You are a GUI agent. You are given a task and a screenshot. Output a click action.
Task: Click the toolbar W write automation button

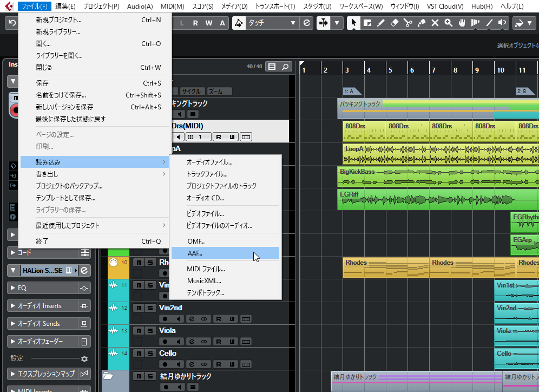coord(209,23)
